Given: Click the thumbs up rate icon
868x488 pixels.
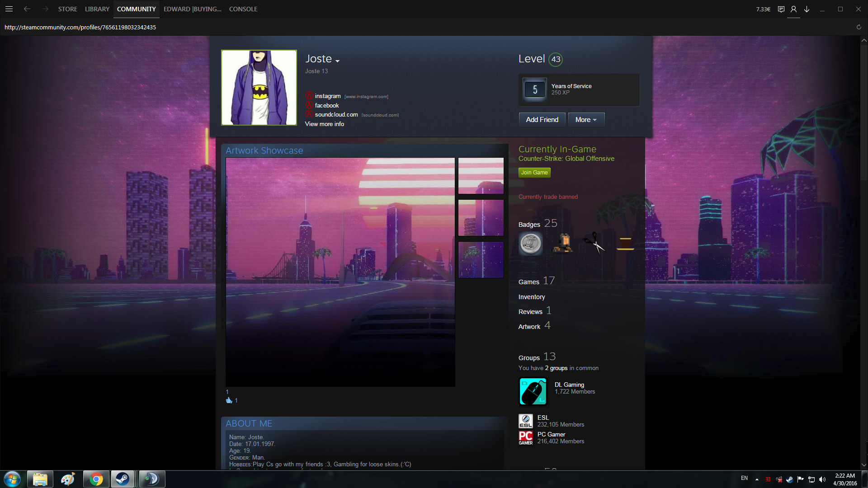Looking at the screenshot, I should click(229, 400).
